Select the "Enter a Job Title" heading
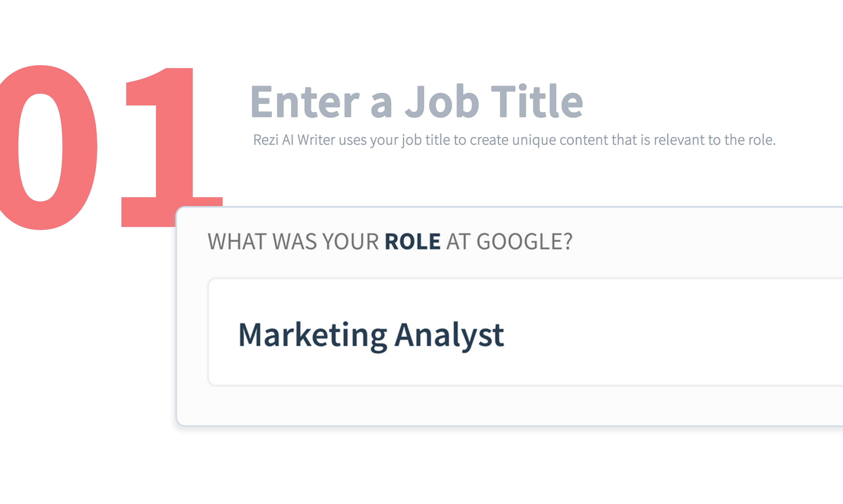This screenshot has width=843, height=504. pos(417,101)
